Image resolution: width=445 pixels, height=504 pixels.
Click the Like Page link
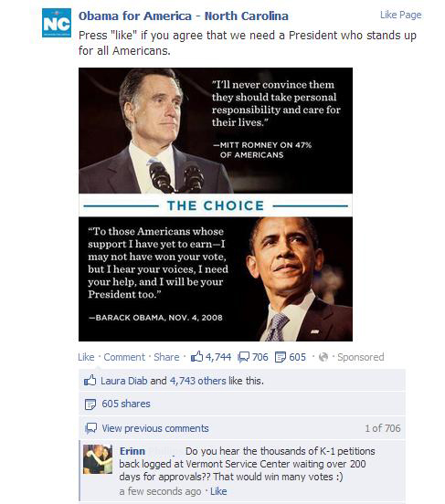(400, 15)
